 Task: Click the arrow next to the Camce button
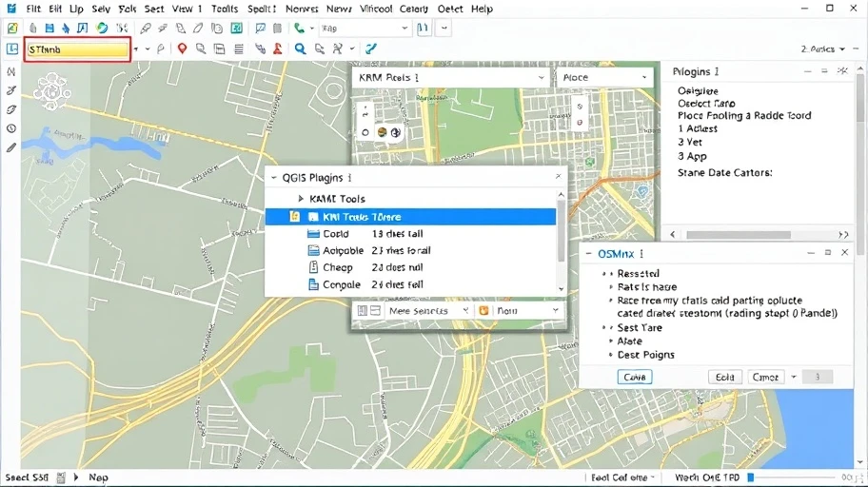[793, 377]
